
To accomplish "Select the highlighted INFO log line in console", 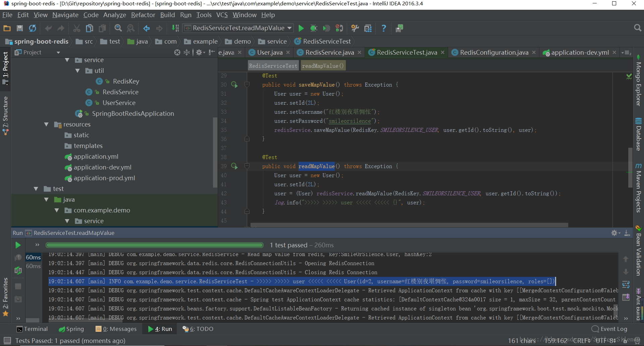I will tap(302, 281).
